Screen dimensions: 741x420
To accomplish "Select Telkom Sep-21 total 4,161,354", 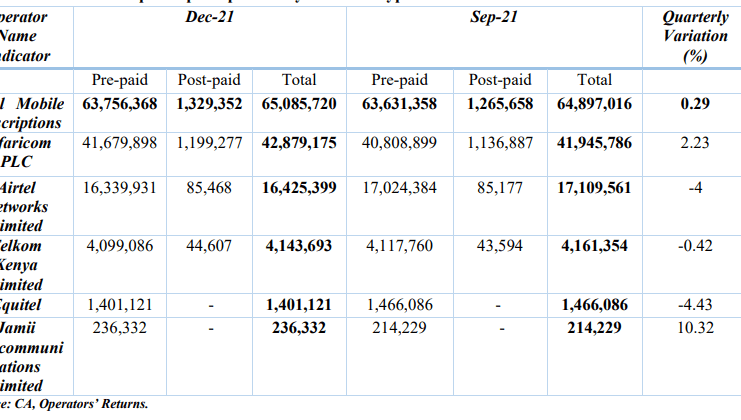I will (595, 246).
